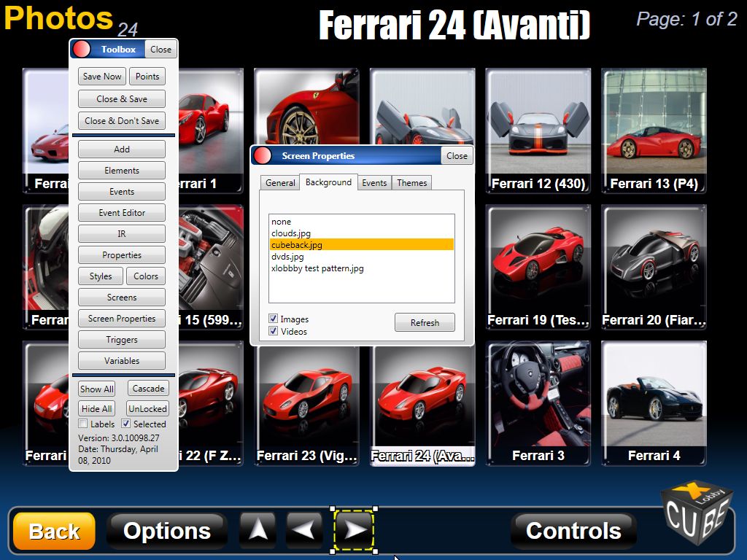This screenshot has height=560, width=747.
Task: Select 'none' in the background list
Action: tap(361, 222)
